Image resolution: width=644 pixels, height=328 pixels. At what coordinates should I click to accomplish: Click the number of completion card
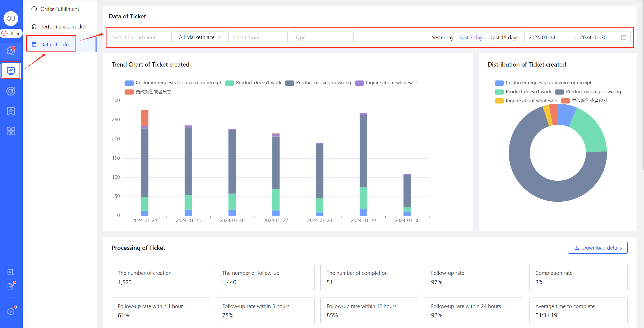click(x=370, y=278)
